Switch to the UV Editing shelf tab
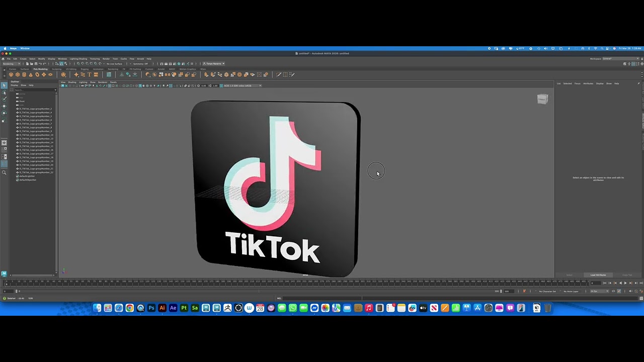The image size is (644, 362). click(71, 69)
